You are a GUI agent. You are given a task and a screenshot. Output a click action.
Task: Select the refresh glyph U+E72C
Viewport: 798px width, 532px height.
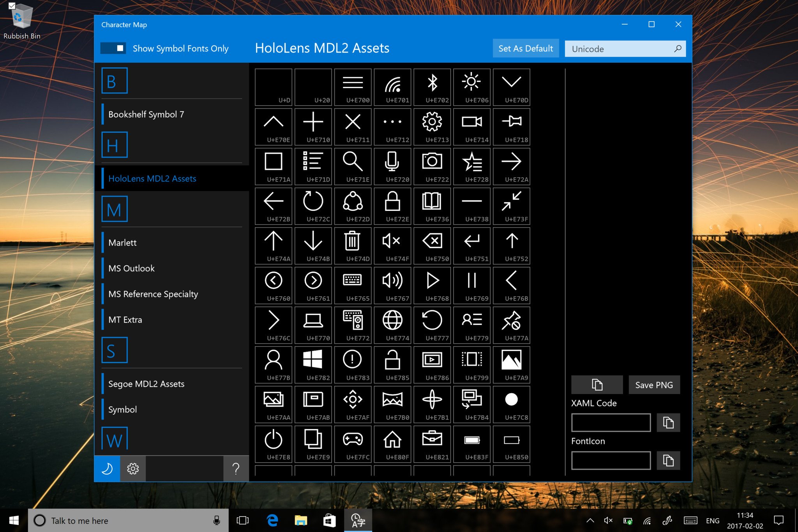313,206
